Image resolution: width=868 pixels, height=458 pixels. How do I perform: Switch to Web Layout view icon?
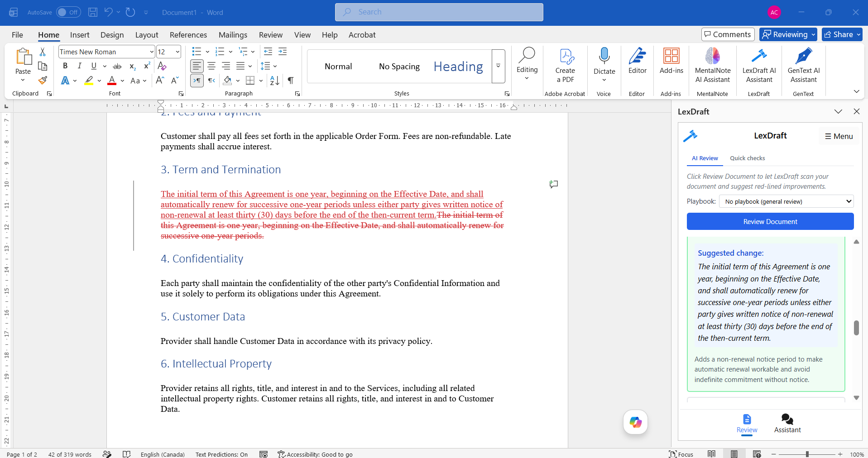point(757,454)
